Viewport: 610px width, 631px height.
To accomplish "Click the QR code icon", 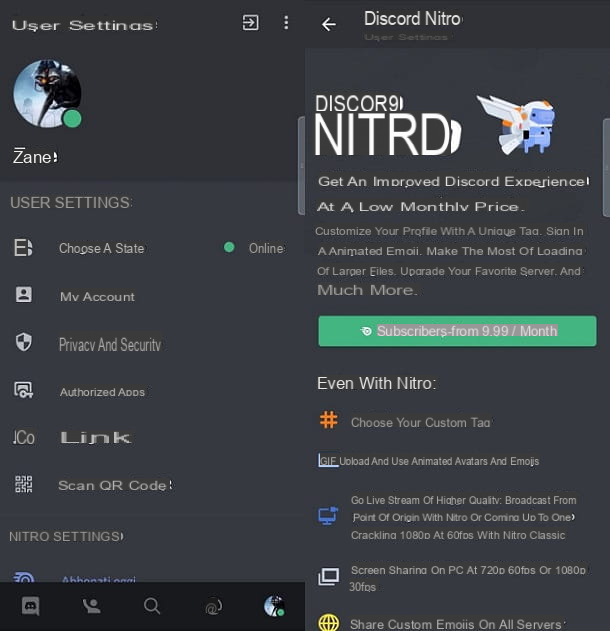I will click(24, 484).
